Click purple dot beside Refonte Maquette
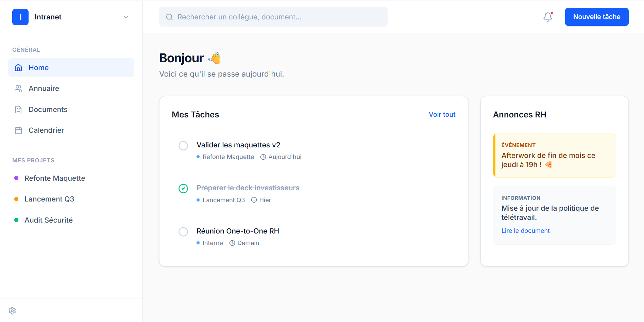The height and width of the screenshot is (322, 644). point(16,178)
